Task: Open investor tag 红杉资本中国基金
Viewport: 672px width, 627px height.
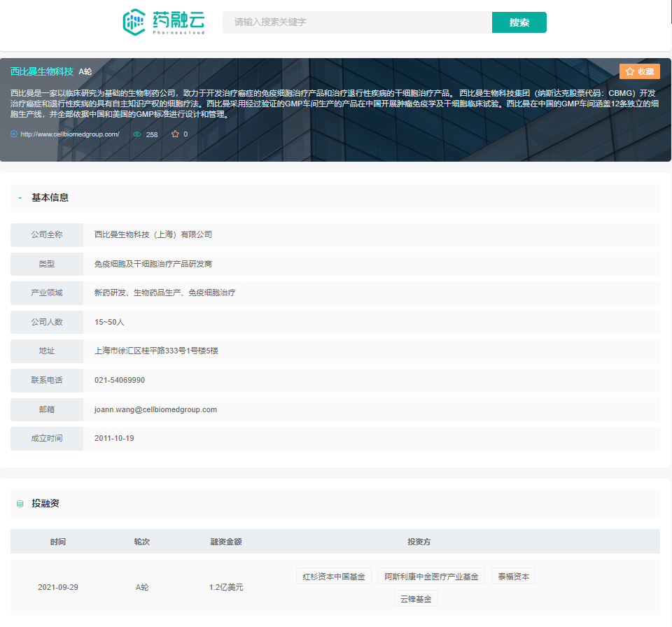Action: coord(334,577)
